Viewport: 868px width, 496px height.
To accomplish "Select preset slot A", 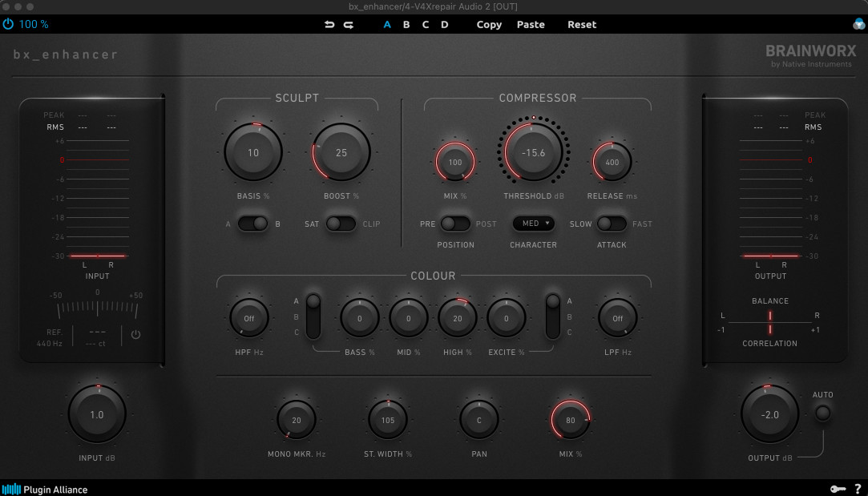I will coord(387,24).
